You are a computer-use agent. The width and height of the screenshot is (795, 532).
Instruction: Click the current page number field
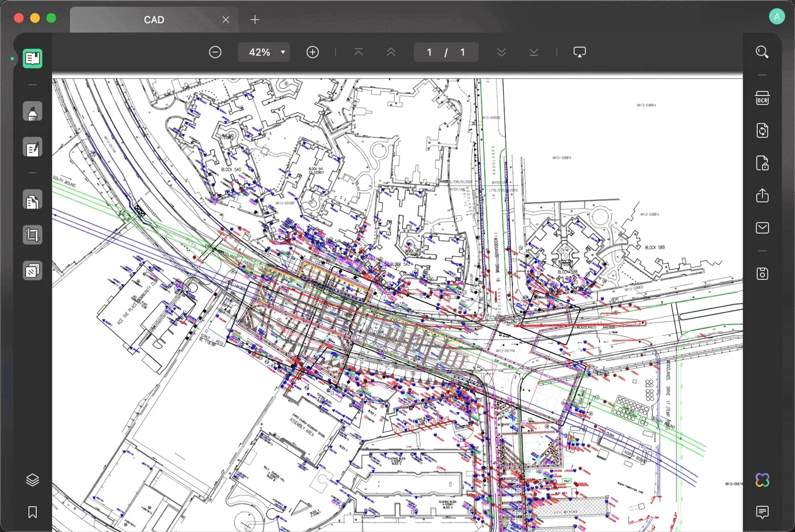(x=429, y=52)
